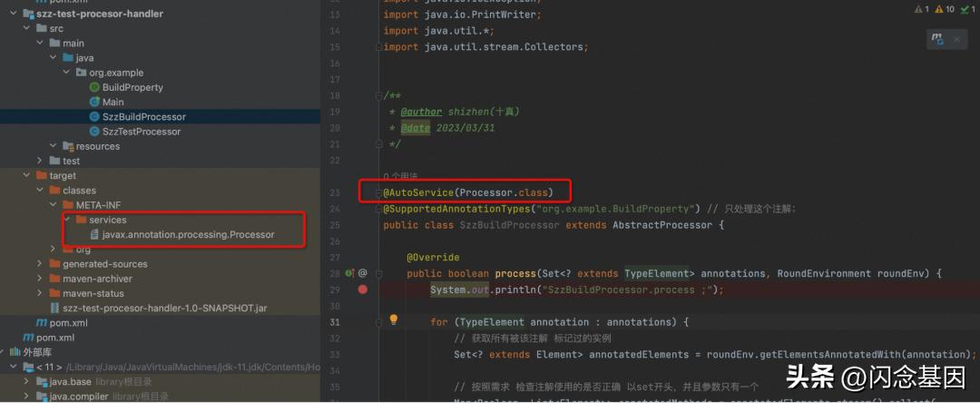Close the Maven reload floating popup
Screen dimensions: 980x403
[x=956, y=39]
